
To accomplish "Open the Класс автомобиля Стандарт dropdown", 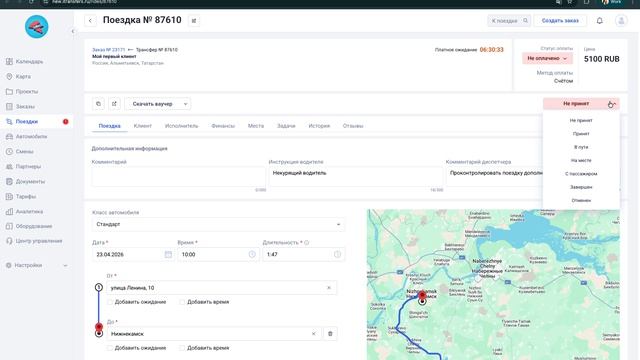I will (218, 224).
